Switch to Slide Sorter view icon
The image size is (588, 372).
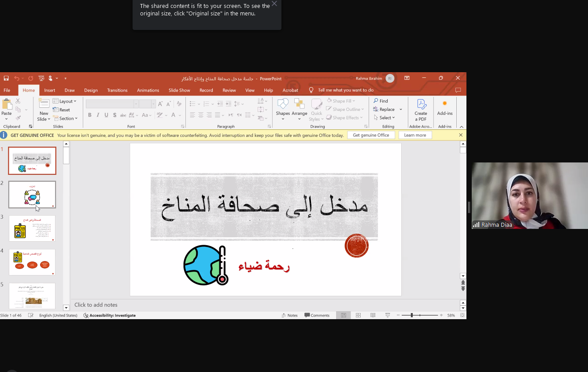click(x=358, y=315)
